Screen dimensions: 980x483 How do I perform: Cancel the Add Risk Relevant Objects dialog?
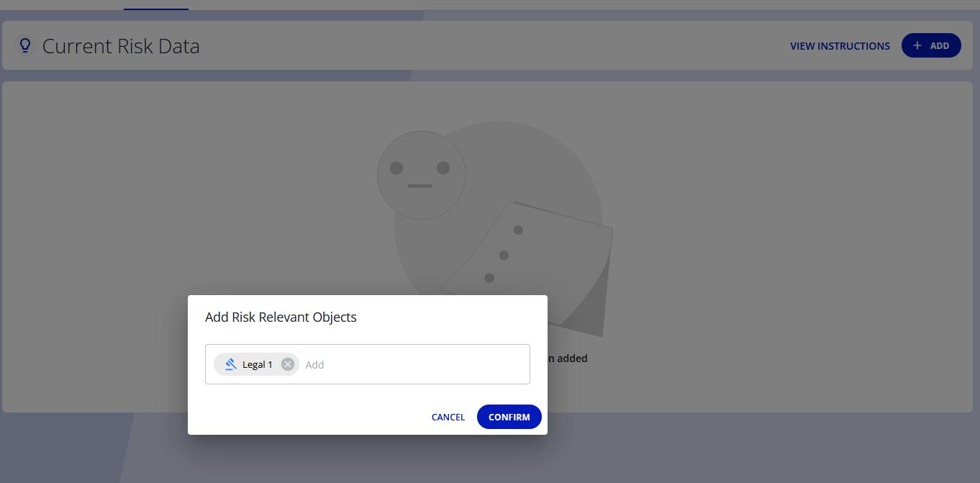click(448, 417)
